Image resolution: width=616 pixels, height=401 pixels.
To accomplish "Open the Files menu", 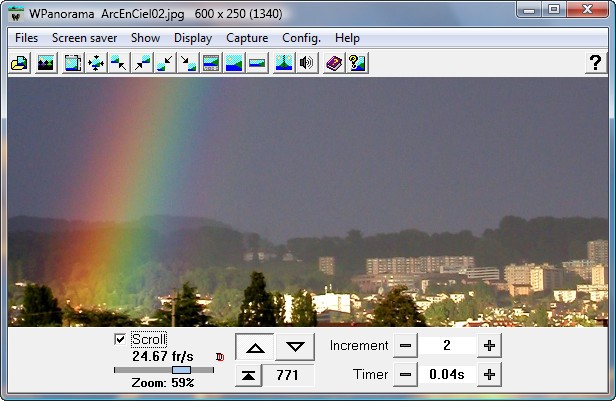I will (26, 38).
